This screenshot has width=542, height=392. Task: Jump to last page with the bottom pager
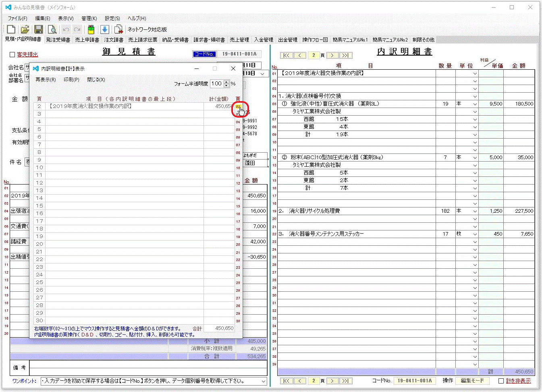click(346, 381)
